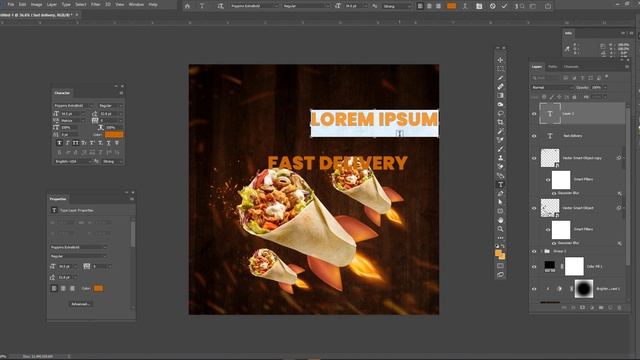
Task: Hide the top text layer via eye icon
Action: [x=534, y=114]
